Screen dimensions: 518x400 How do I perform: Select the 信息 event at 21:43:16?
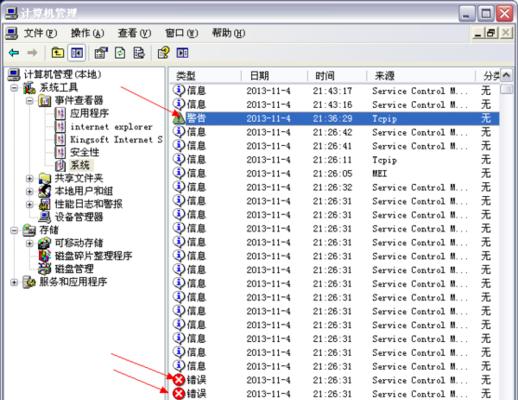[336, 104]
